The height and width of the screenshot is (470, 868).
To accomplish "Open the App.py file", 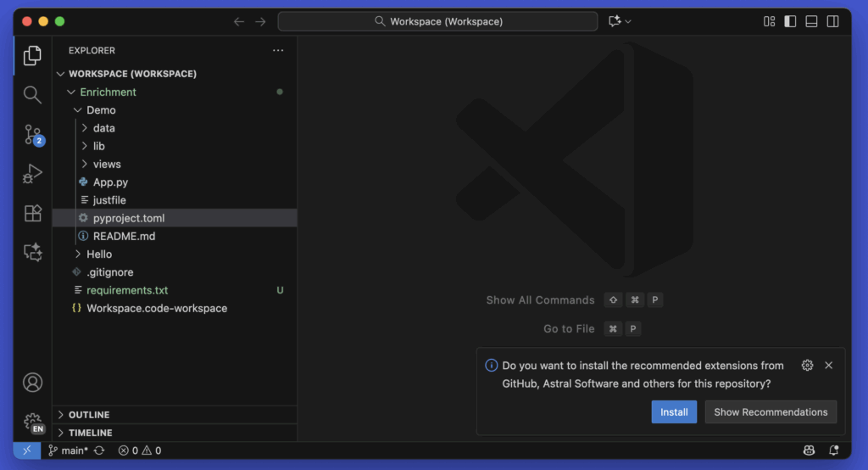I will [110, 182].
